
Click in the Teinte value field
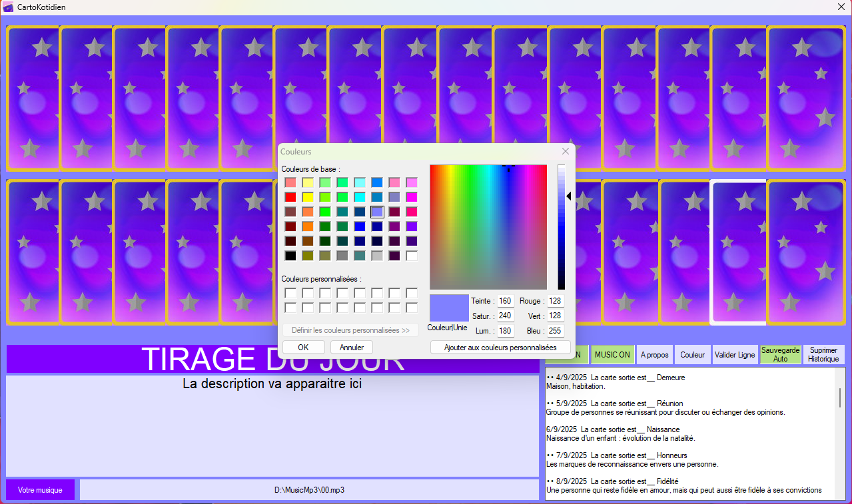point(505,301)
